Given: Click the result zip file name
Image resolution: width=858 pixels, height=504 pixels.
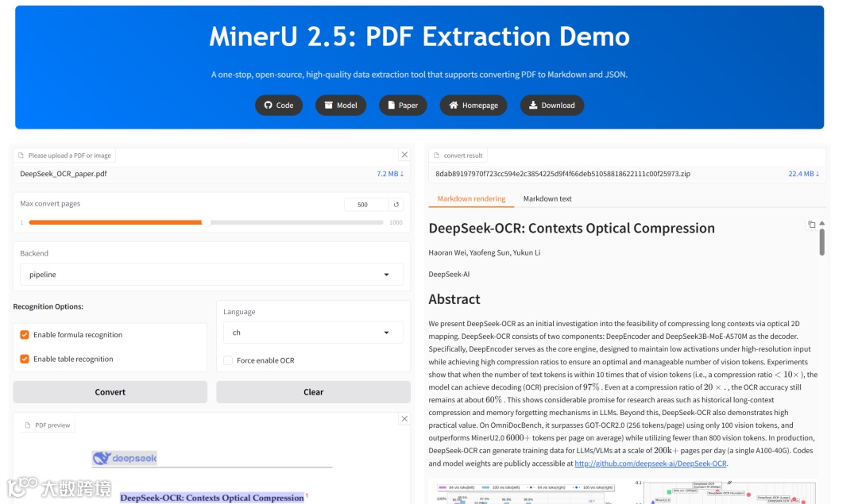Looking at the screenshot, I should (x=562, y=174).
